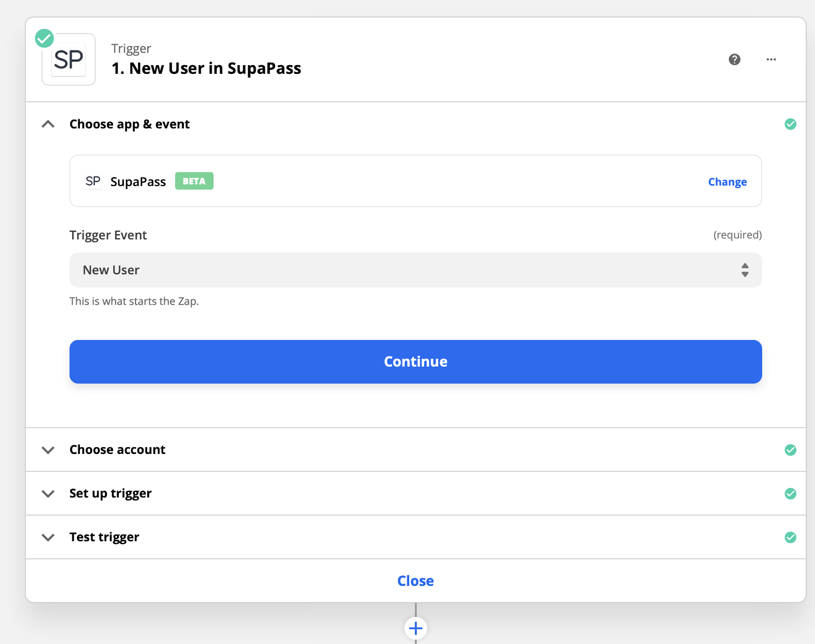The width and height of the screenshot is (815, 644).
Task: Click the green checkmark on trigger logo
Action: click(44, 38)
